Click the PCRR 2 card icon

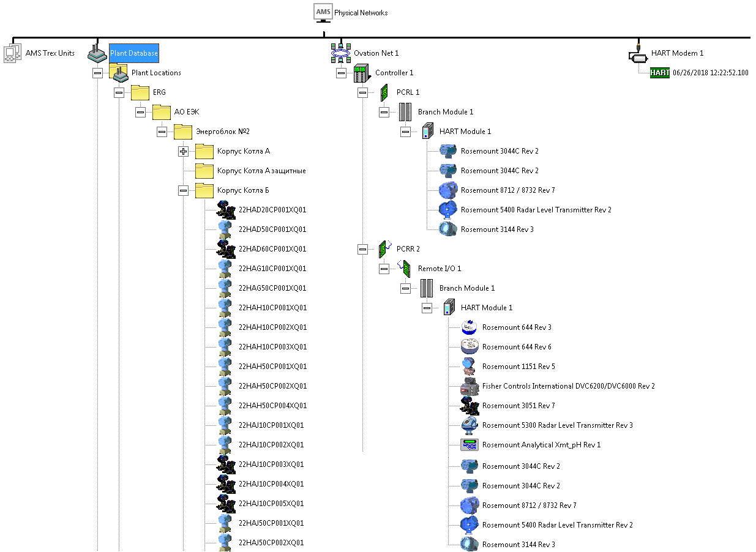pyautogui.click(x=384, y=248)
